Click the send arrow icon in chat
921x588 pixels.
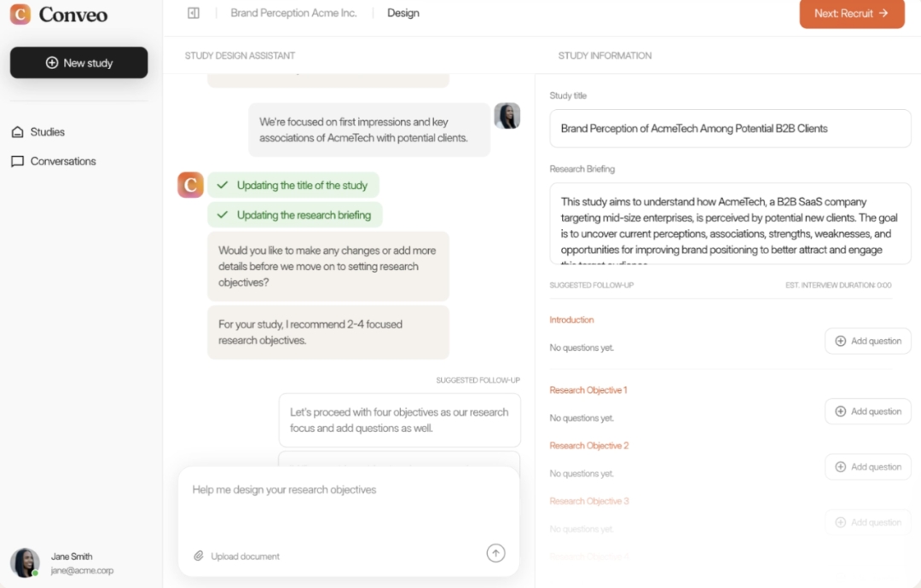point(495,553)
